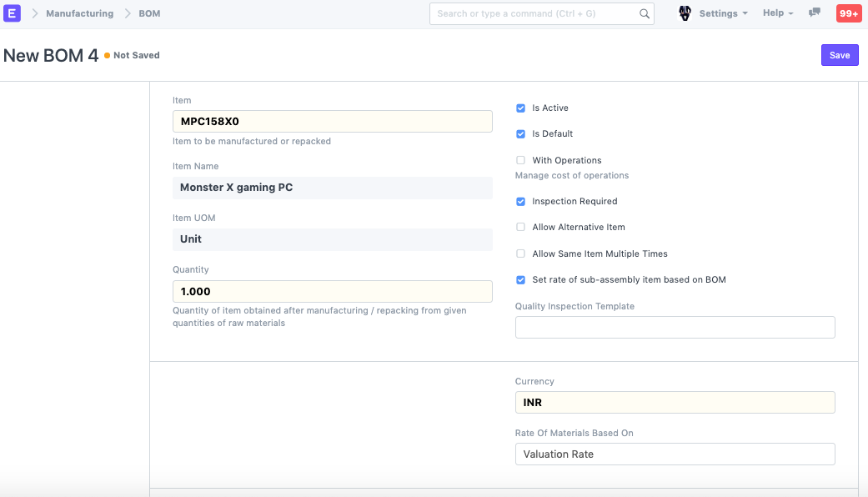
Task: Click the Quality Inspection Template field
Action: point(675,328)
